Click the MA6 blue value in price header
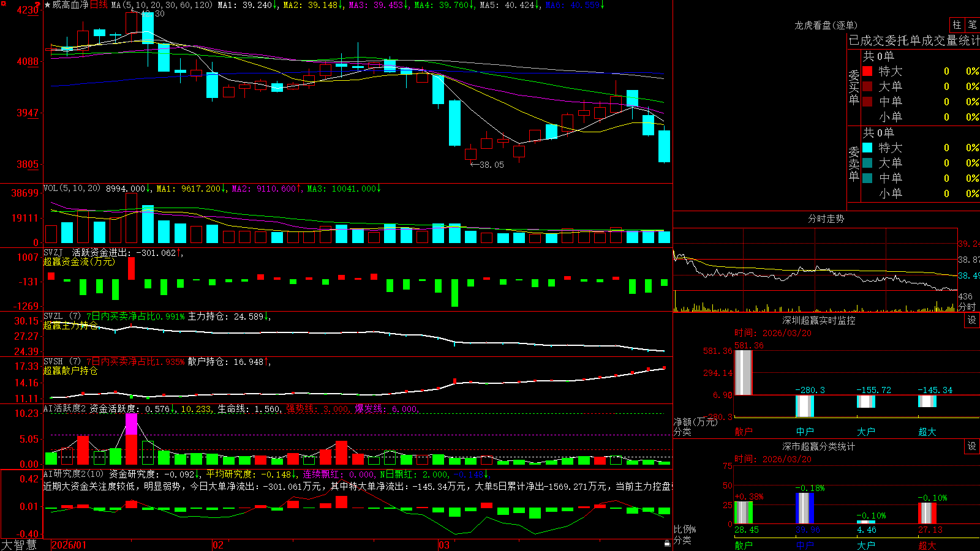This screenshot has height=551, width=980. point(573,5)
